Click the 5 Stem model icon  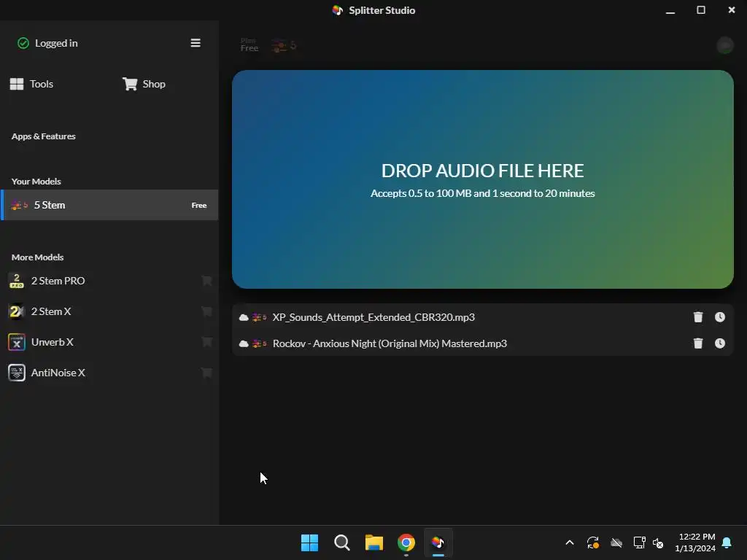[19, 205]
